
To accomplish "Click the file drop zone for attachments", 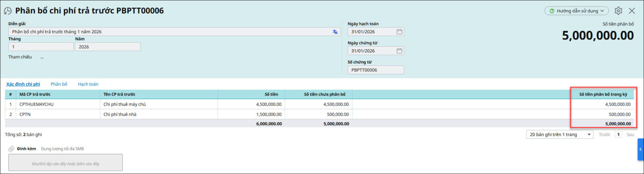I will click(66, 163).
